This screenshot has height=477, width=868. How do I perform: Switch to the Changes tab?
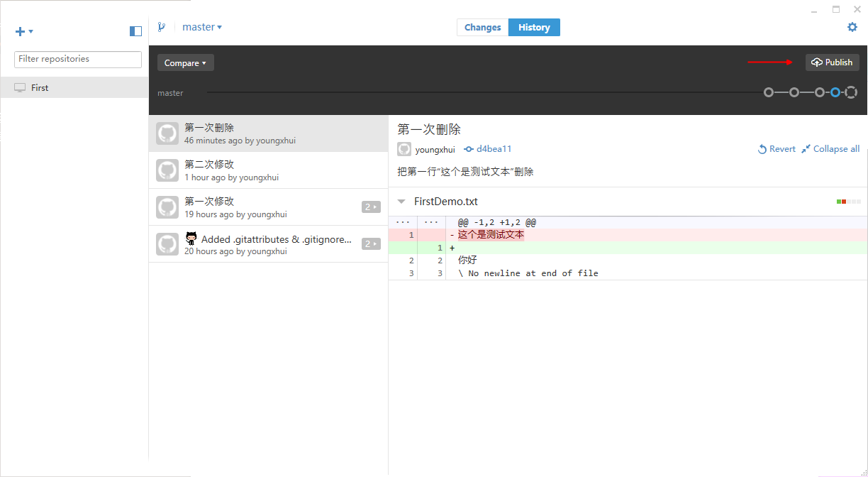[x=483, y=27]
